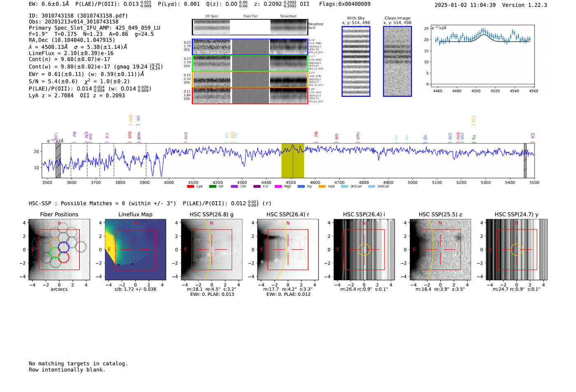
Task: Click the orange fiber circle in Fiber Positions
Action: coord(55,243)
